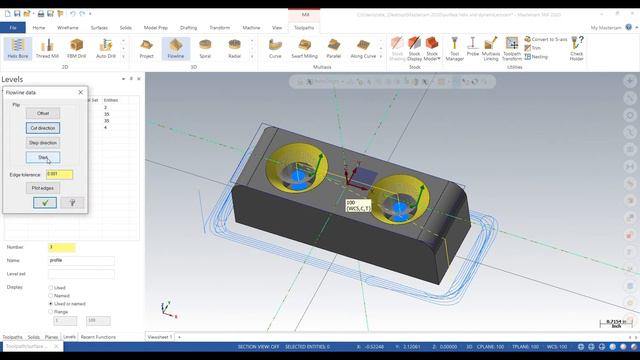The image size is (640, 360).
Task: Click the New file icon
Action: click(x=7, y=14)
